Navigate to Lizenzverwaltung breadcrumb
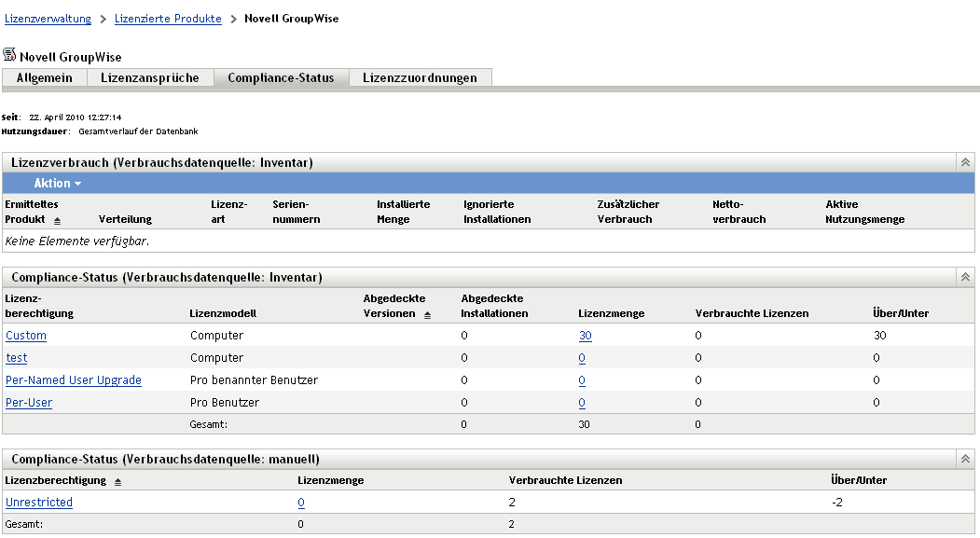 pos(48,19)
